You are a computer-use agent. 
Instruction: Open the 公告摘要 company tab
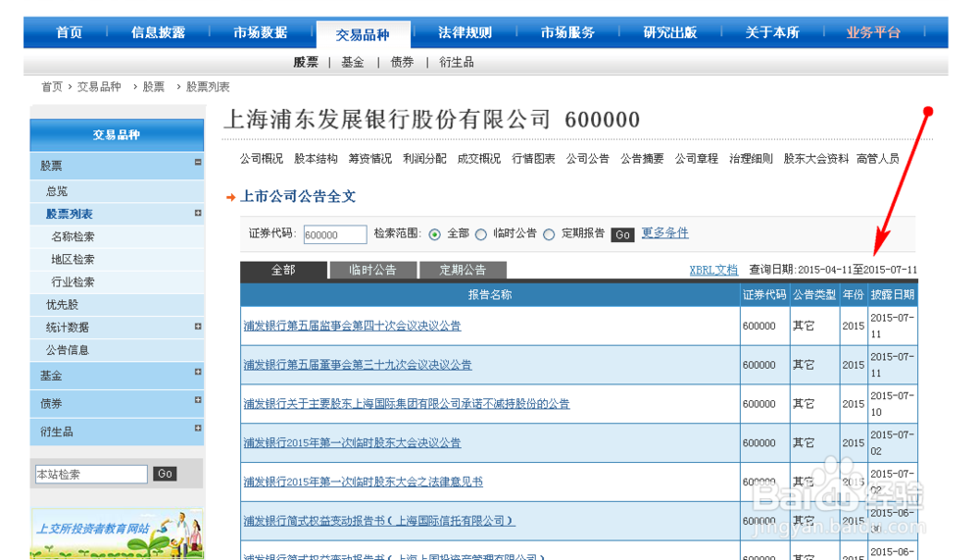coord(642,159)
